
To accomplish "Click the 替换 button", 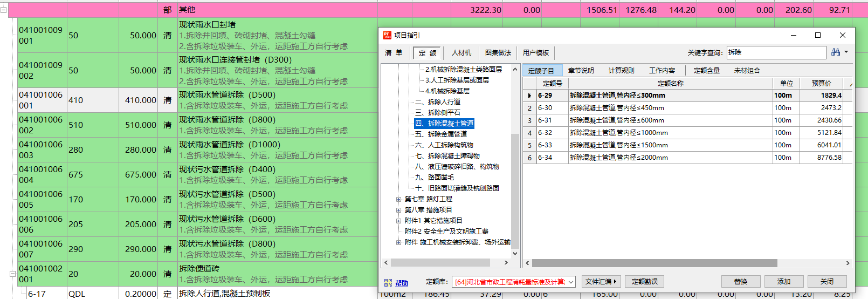I will click(741, 282).
